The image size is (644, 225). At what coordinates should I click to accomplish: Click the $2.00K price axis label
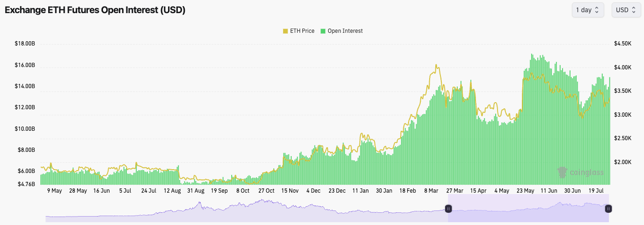click(623, 162)
